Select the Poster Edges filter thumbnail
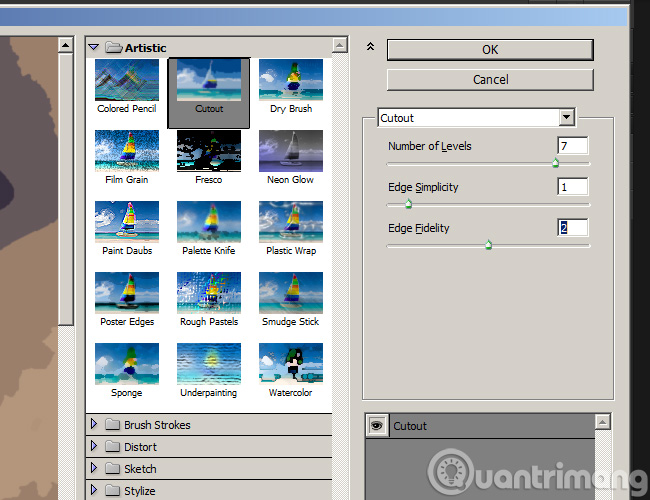The image size is (650, 500). [127, 293]
